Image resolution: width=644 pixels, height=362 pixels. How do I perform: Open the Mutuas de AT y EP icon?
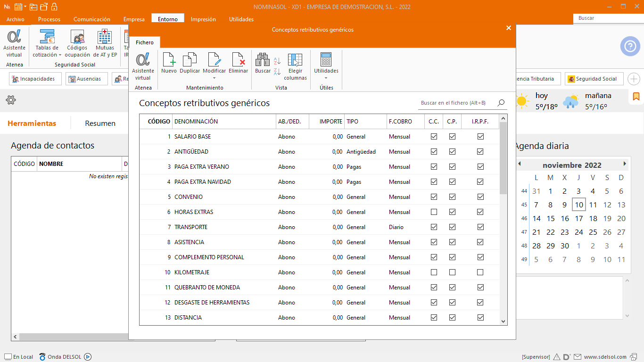[x=105, y=43]
